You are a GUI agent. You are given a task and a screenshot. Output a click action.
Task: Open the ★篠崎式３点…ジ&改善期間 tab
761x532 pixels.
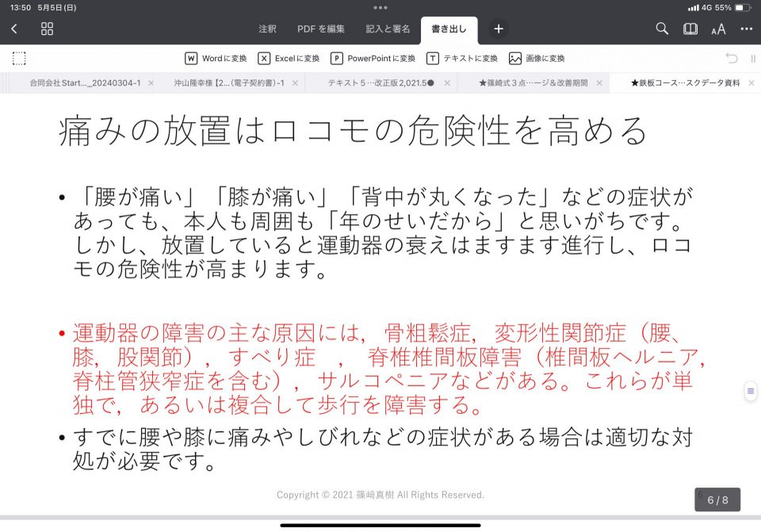533,83
